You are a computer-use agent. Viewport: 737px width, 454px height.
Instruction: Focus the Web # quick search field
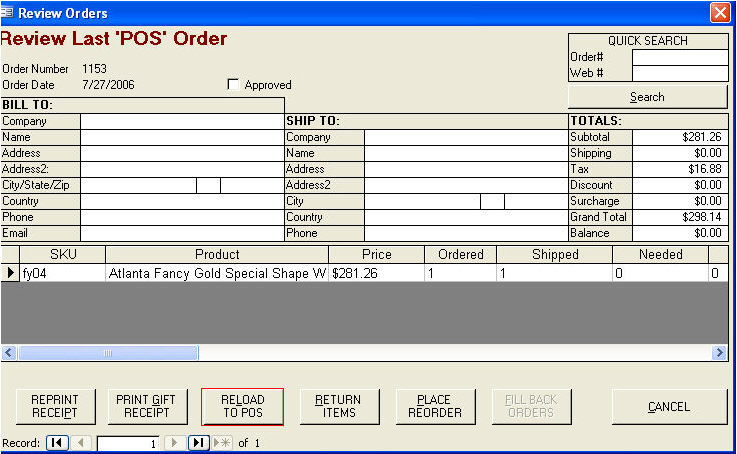pyautogui.click(x=680, y=73)
